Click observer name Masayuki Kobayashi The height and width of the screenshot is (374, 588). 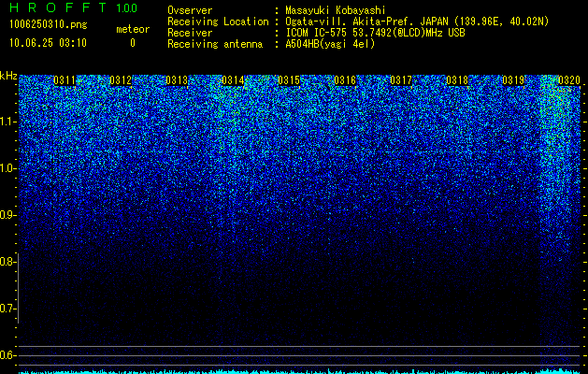pos(336,10)
